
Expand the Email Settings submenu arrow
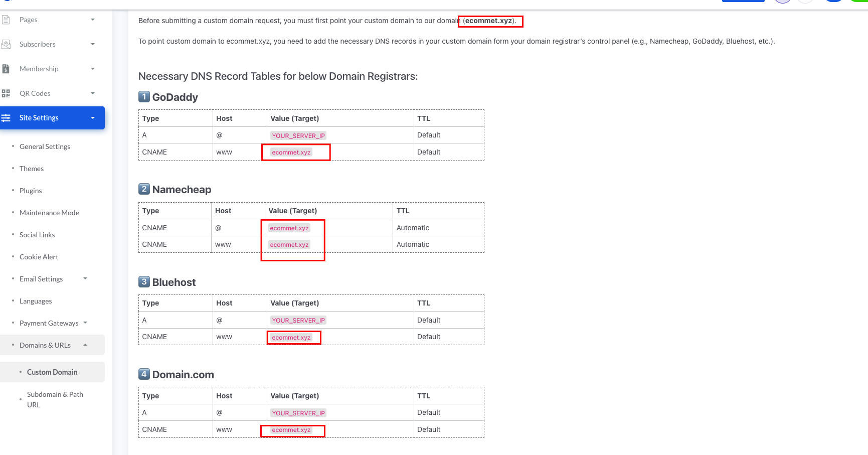tap(85, 278)
